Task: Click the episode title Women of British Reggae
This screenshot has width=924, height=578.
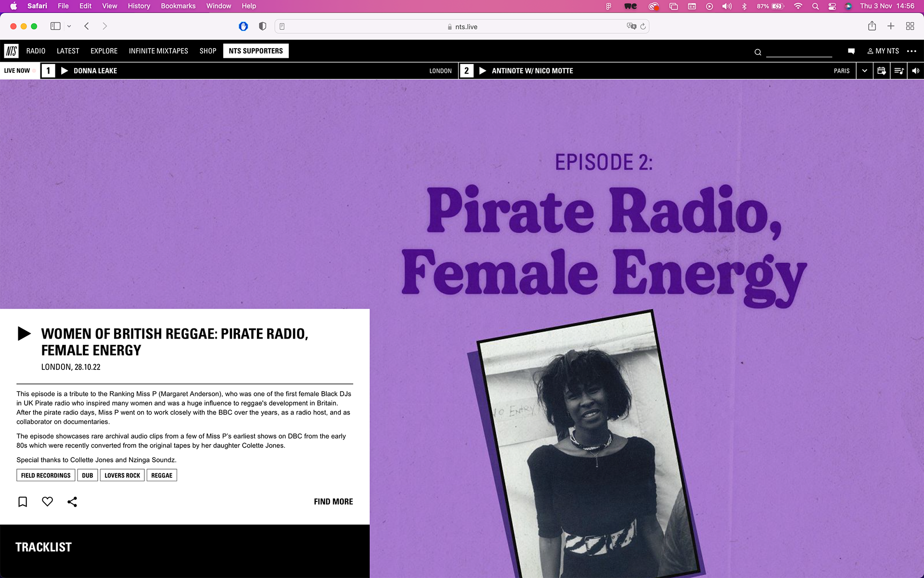Action: click(x=175, y=342)
